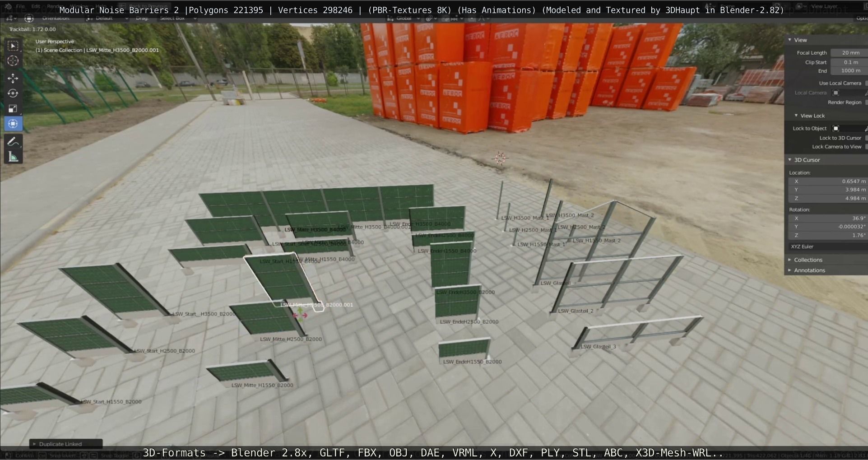The image size is (868, 460).
Task: Click the User Perspective viewport text
Action: tap(55, 42)
